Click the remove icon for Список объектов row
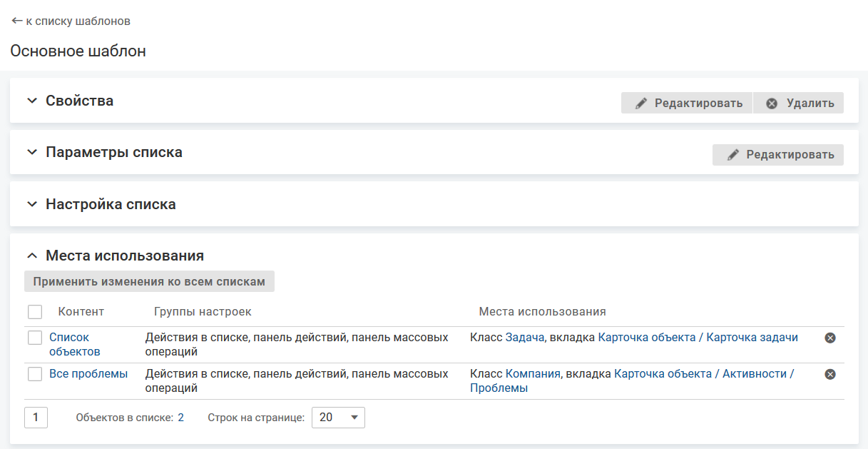The width and height of the screenshot is (868, 449). pyautogui.click(x=829, y=338)
